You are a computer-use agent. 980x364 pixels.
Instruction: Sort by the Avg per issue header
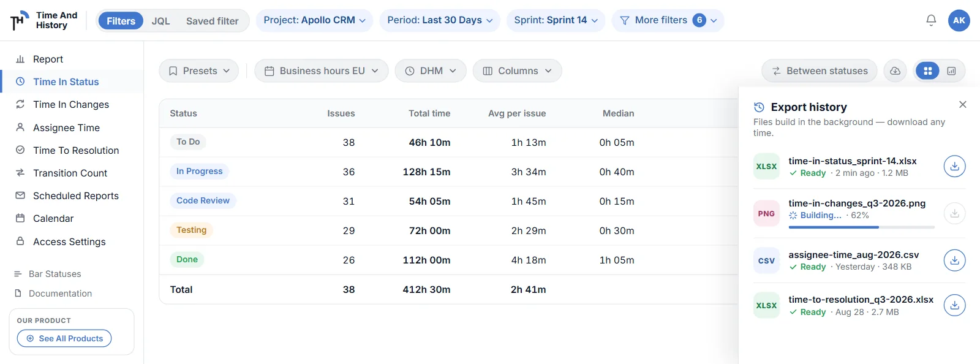pos(517,113)
